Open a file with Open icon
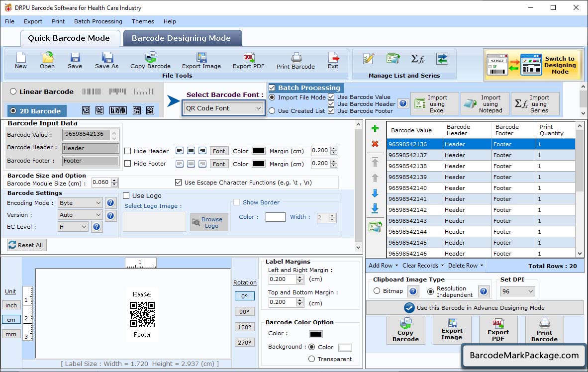This screenshot has height=372, width=588. (47, 61)
